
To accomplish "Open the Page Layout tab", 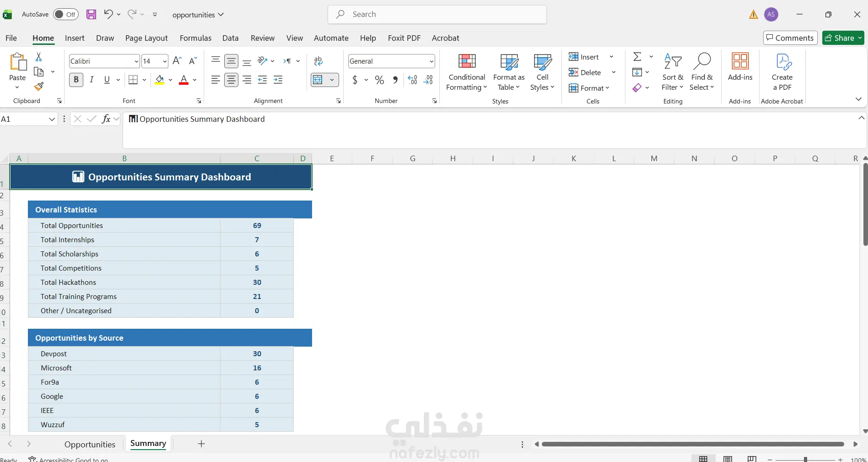I will [146, 38].
